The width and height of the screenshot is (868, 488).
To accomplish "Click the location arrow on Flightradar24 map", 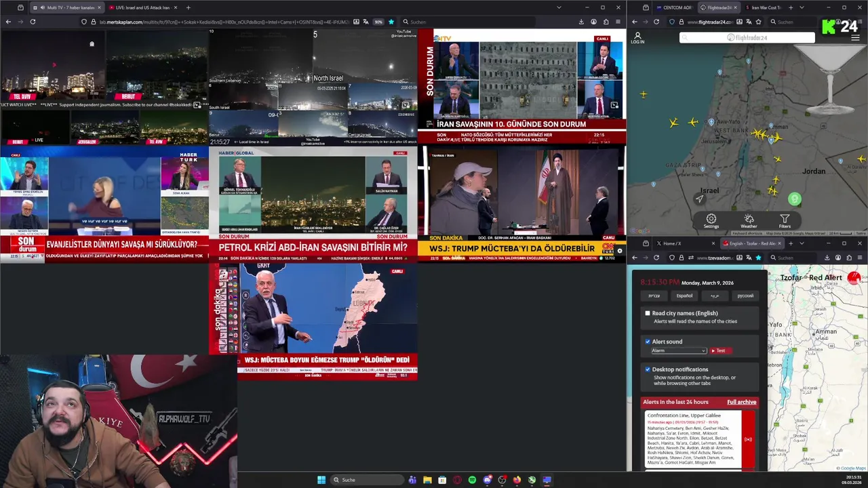I will [699, 199].
